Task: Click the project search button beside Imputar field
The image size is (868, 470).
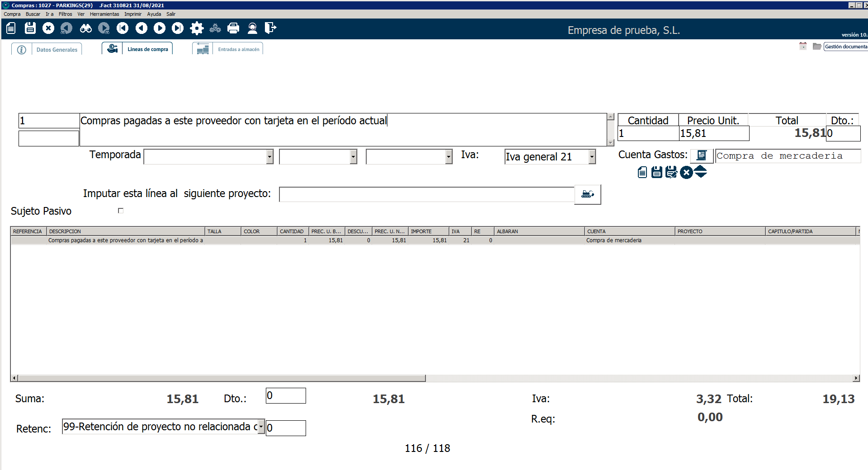Action: [587, 194]
